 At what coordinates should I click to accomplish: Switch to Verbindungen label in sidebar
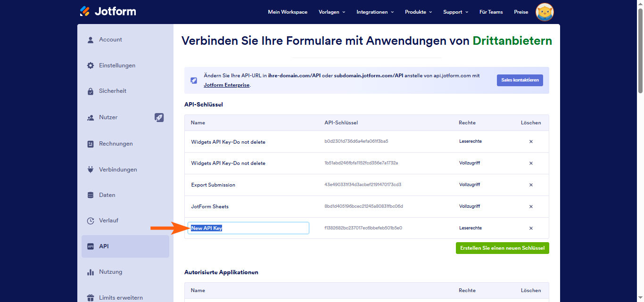(118, 170)
